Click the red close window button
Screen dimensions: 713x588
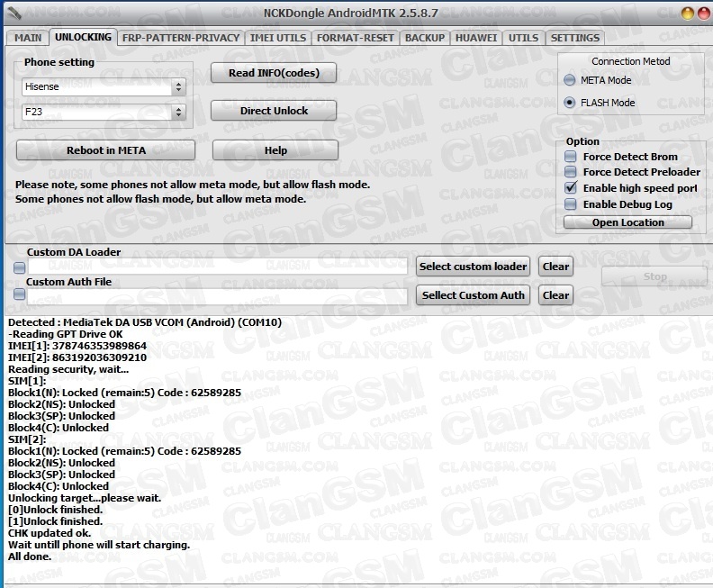pyautogui.click(x=704, y=14)
